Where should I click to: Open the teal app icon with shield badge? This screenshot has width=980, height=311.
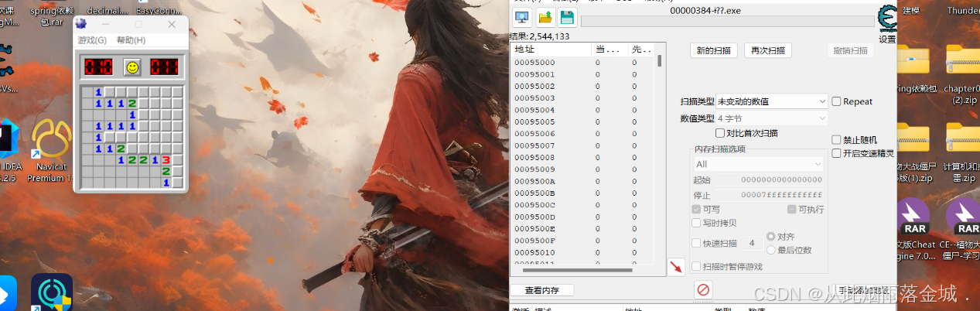[x=52, y=292]
